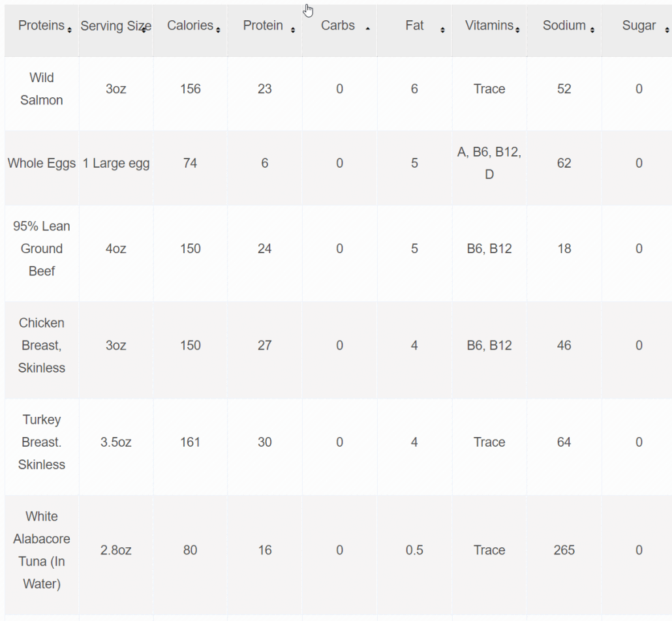This screenshot has width=672, height=621.
Task: Click White Alabacore Tuna name cell
Action: (42, 550)
